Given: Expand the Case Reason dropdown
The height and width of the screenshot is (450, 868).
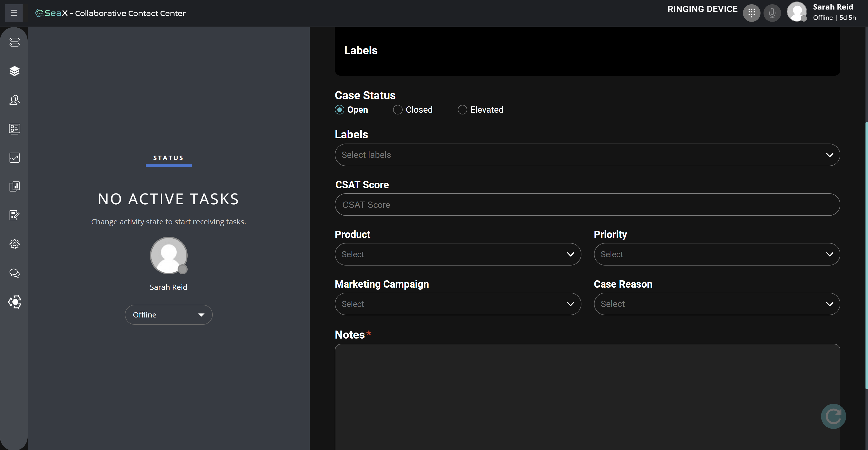Looking at the screenshot, I should (716, 304).
